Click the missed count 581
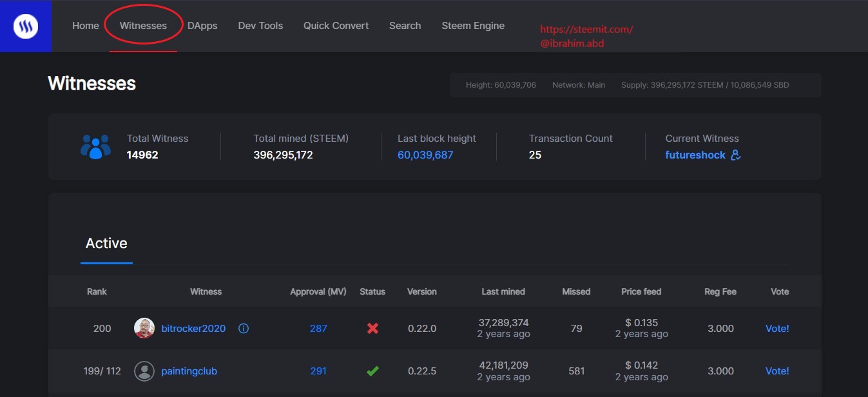Image resolution: width=868 pixels, height=397 pixels. pos(576,371)
